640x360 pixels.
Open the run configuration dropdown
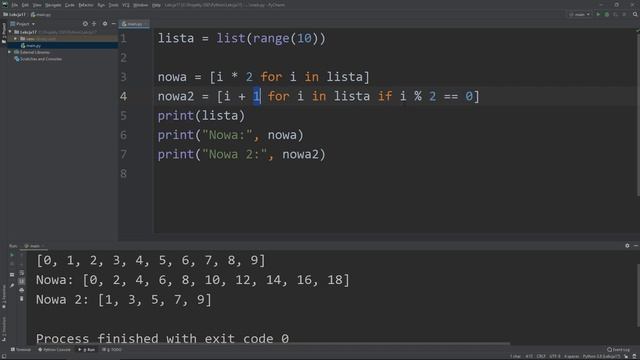[x=580, y=15]
